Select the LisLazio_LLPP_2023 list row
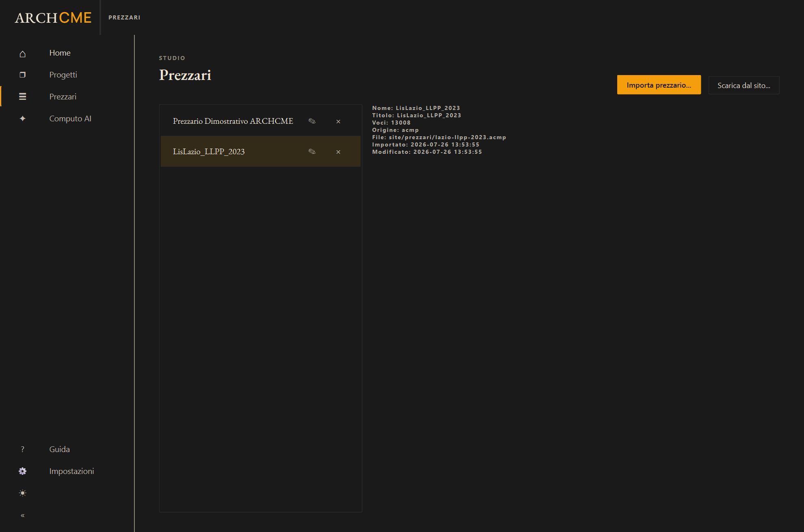The width and height of the screenshot is (804, 532). [x=261, y=151]
